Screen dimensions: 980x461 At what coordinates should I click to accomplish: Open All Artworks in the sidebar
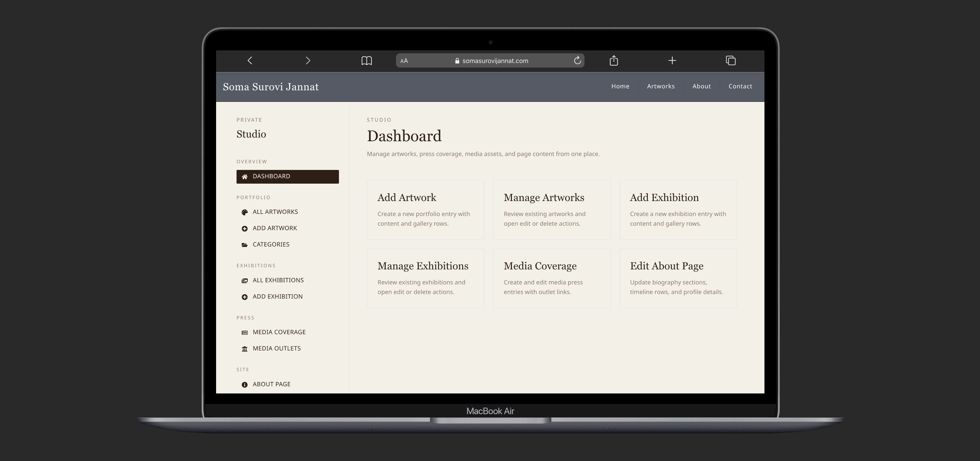coord(275,212)
